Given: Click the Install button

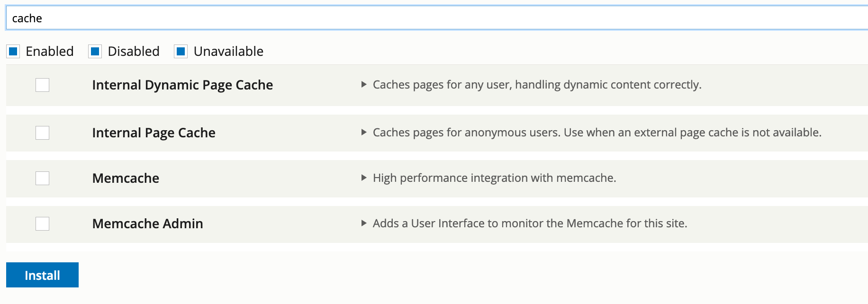Looking at the screenshot, I should pyautogui.click(x=42, y=275).
